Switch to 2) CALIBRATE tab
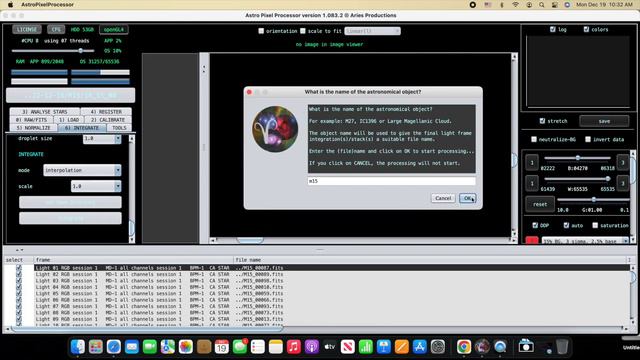This screenshot has height=360, width=640. [108, 120]
